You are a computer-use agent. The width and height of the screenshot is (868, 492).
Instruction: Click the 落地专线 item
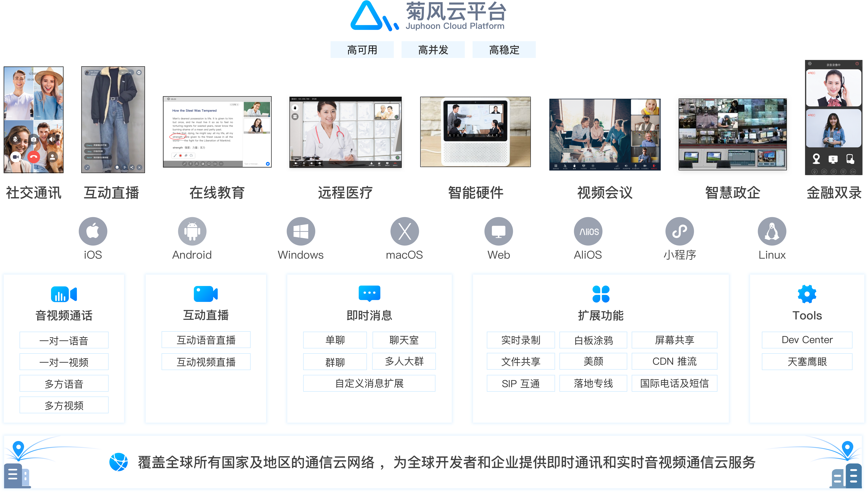[x=593, y=383]
